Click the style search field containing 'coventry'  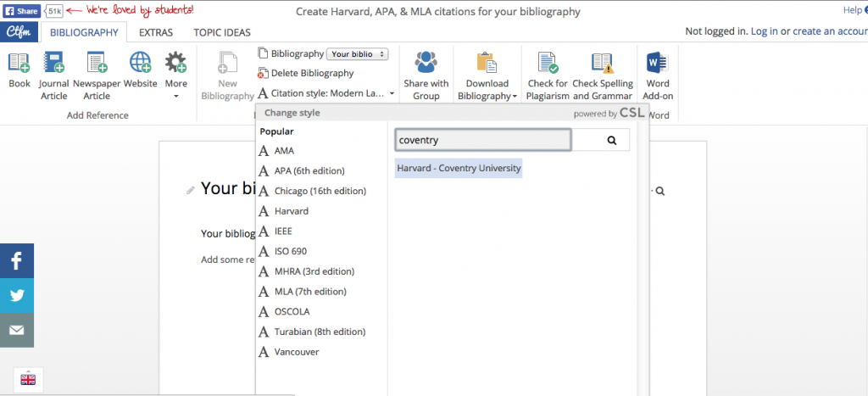(482, 140)
